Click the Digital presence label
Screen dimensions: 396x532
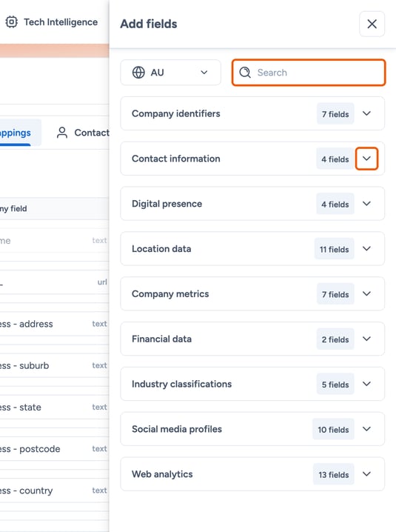[x=167, y=204]
